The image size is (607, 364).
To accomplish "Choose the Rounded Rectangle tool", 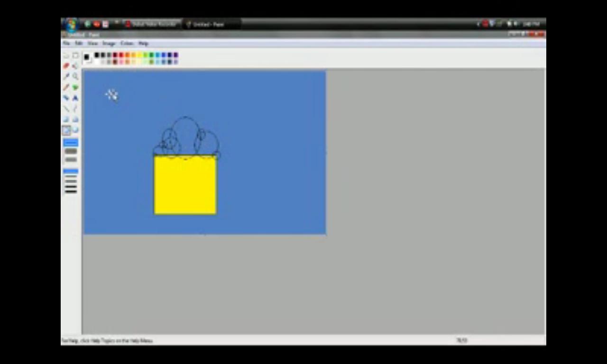I will click(x=75, y=130).
